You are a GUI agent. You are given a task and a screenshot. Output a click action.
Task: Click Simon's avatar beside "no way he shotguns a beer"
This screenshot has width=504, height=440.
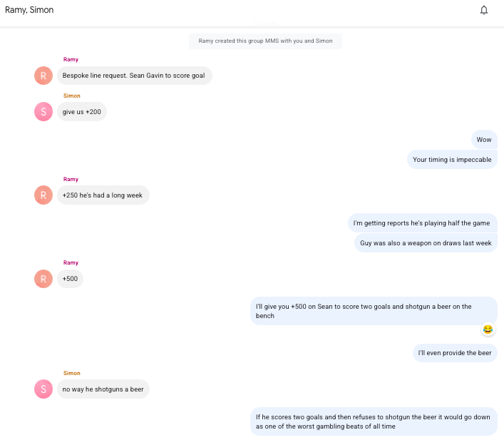click(43, 389)
